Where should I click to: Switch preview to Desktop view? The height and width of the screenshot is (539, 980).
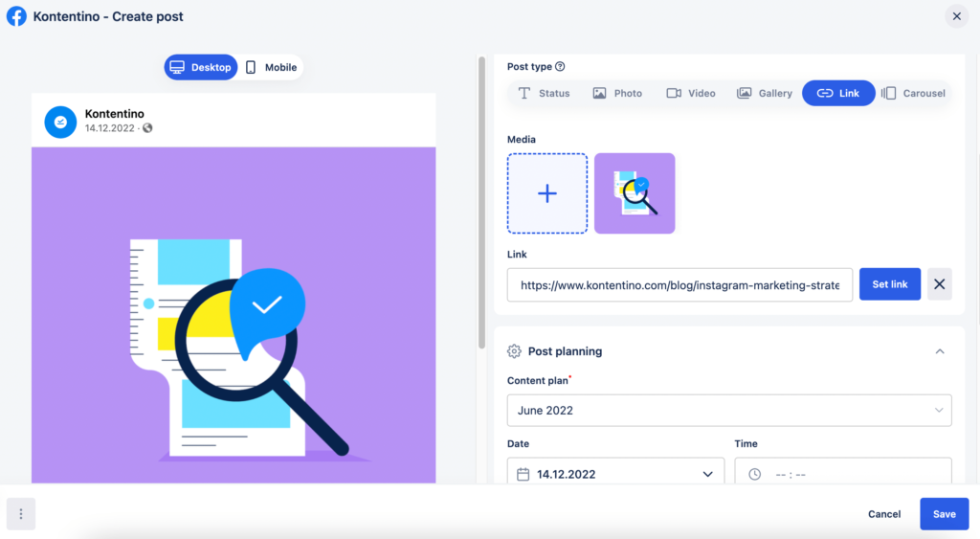click(x=201, y=68)
